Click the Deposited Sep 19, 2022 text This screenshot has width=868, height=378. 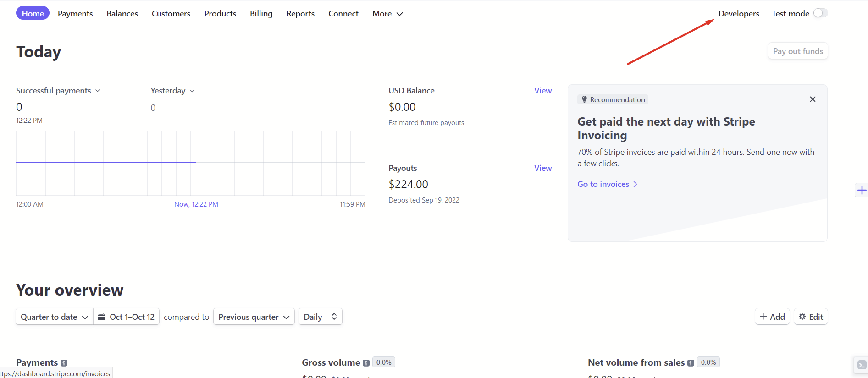point(424,200)
